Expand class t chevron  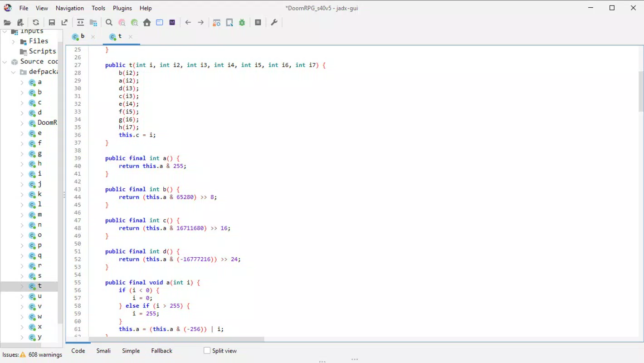click(x=22, y=286)
